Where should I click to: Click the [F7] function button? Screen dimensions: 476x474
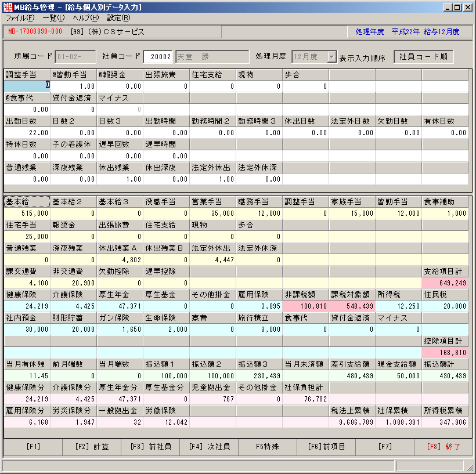385,447
